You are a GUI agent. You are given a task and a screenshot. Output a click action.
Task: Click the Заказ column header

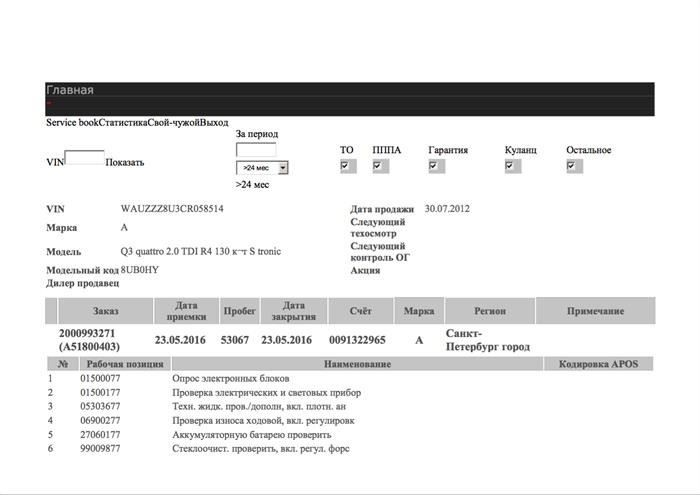tap(106, 311)
